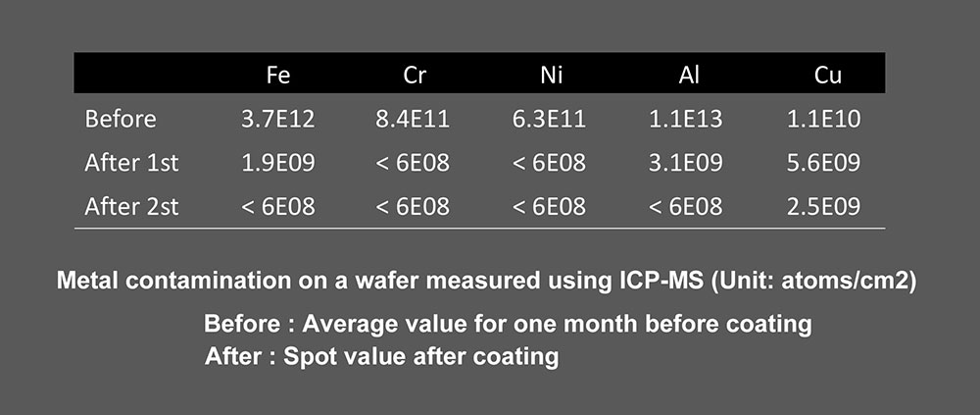Click the Cu After 2st value 2.5E09
This screenshot has width=980, height=415.
tap(824, 207)
